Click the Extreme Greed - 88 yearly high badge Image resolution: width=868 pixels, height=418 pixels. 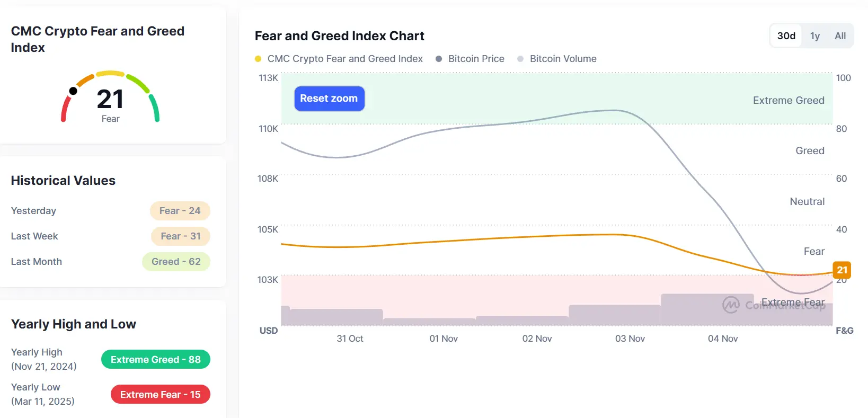click(156, 360)
